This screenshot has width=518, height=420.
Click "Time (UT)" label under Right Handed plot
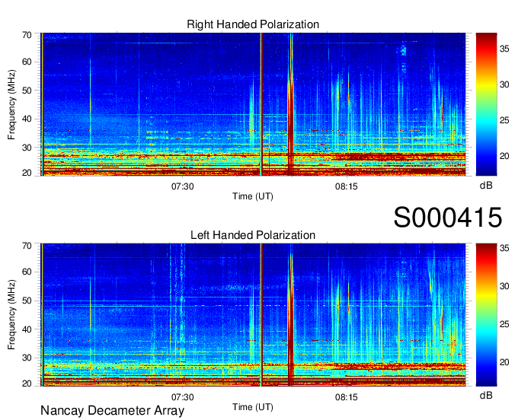pos(253,196)
